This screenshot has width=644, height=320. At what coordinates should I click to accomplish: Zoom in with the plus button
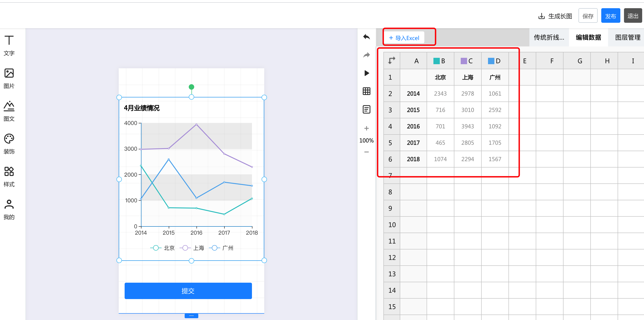coord(366,128)
